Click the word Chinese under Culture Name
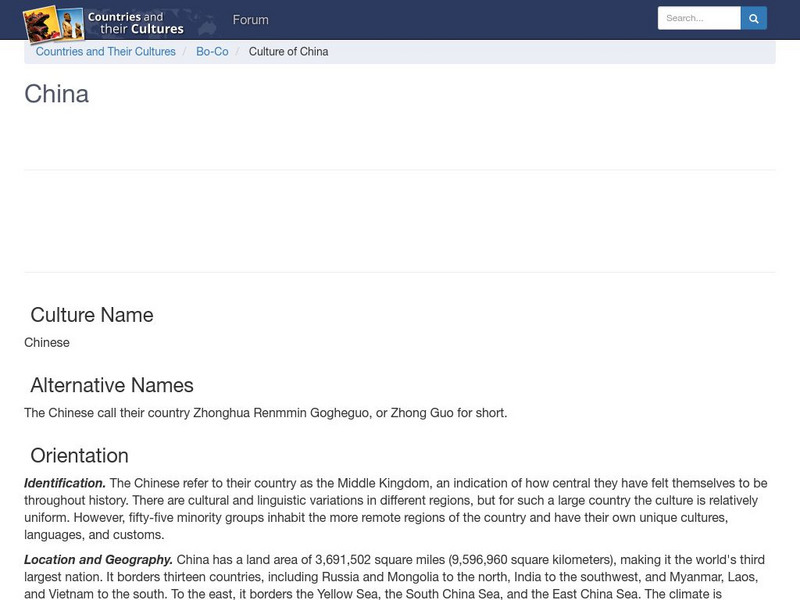The height and width of the screenshot is (600, 800). pos(47,342)
